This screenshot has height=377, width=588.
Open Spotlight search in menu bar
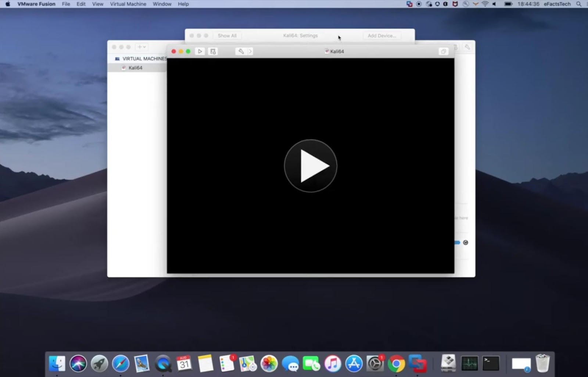pyautogui.click(x=579, y=4)
